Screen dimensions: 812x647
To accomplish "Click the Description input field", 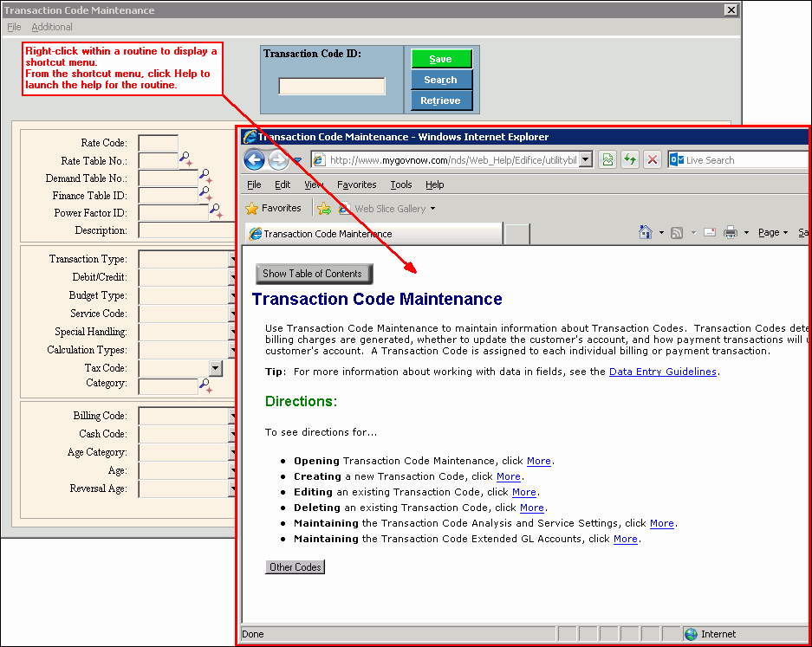I will (186, 230).
